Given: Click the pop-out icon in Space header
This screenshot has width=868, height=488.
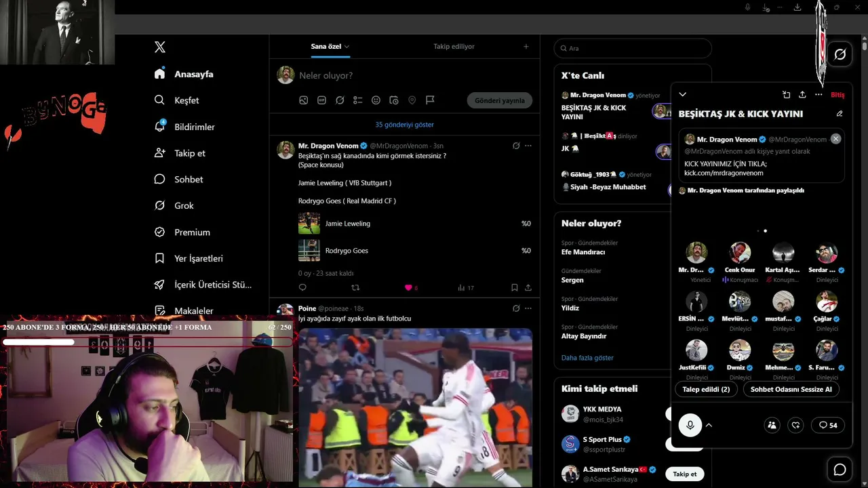Looking at the screenshot, I should [786, 95].
